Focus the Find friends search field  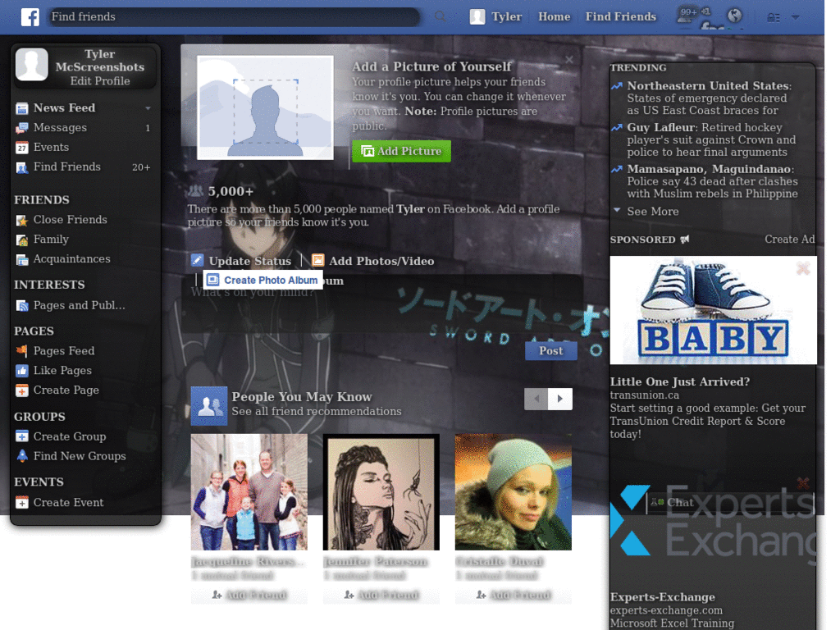233,16
